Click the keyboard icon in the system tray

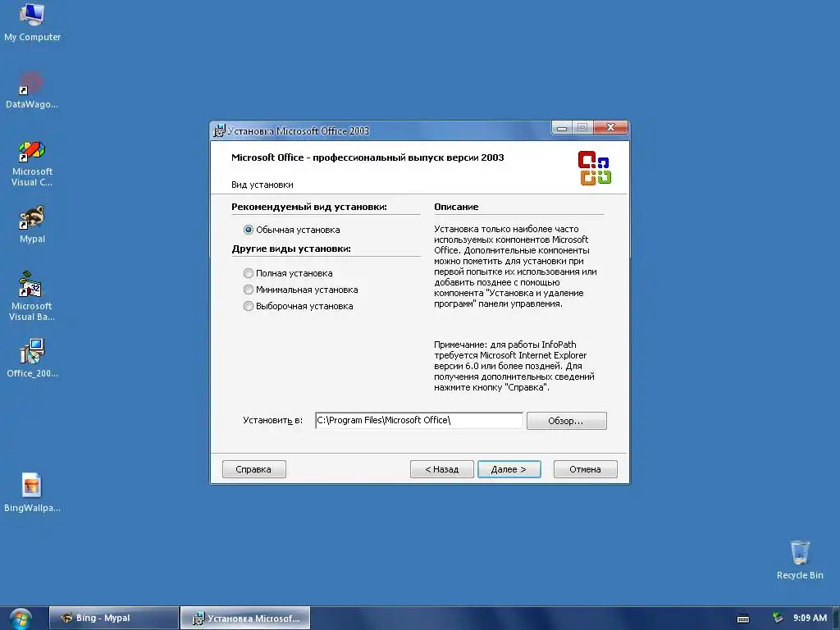(x=743, y=619)
